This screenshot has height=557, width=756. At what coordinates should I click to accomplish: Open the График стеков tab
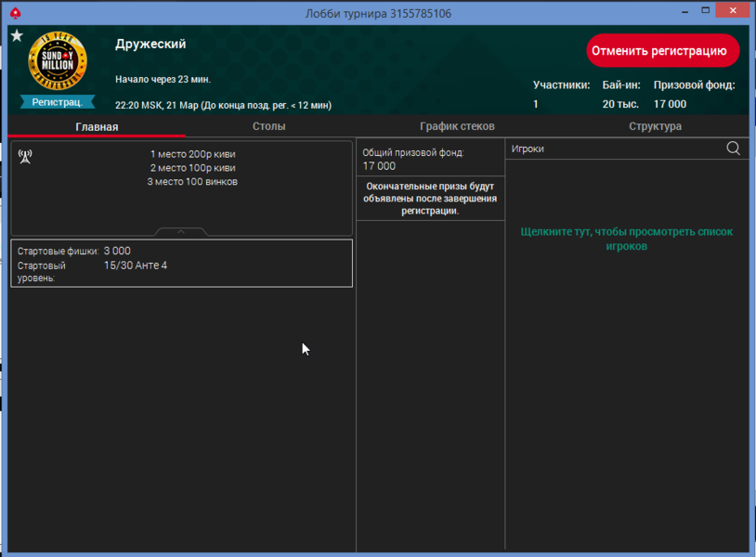pos(457,126)
